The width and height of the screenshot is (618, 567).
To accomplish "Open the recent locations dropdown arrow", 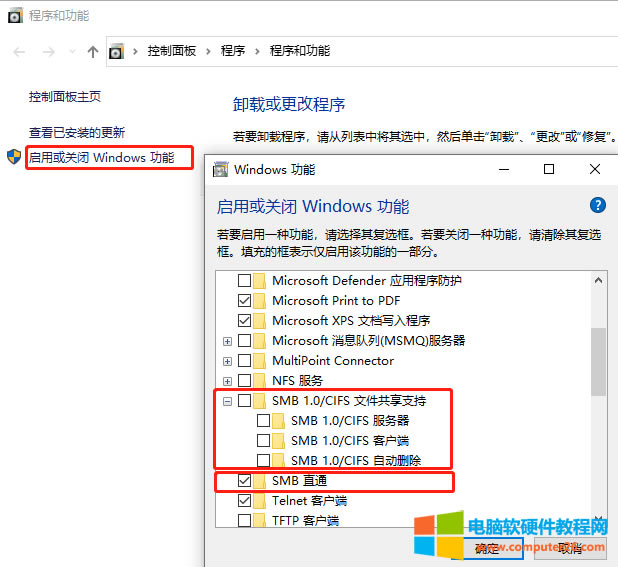I will tap(72, 51).
